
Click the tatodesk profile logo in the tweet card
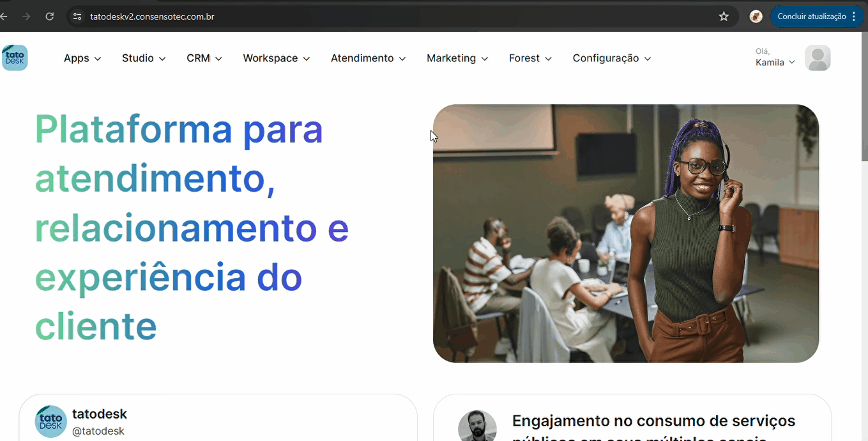point(50,421)
